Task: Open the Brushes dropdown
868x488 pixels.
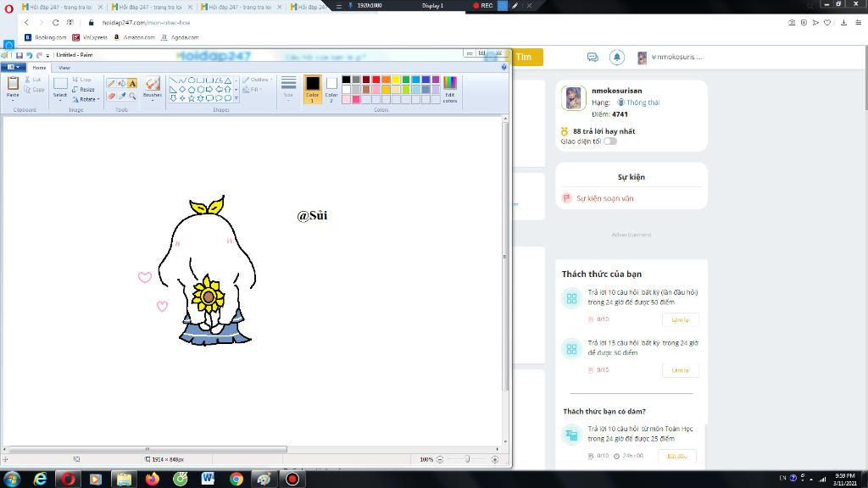Action: 153,100
